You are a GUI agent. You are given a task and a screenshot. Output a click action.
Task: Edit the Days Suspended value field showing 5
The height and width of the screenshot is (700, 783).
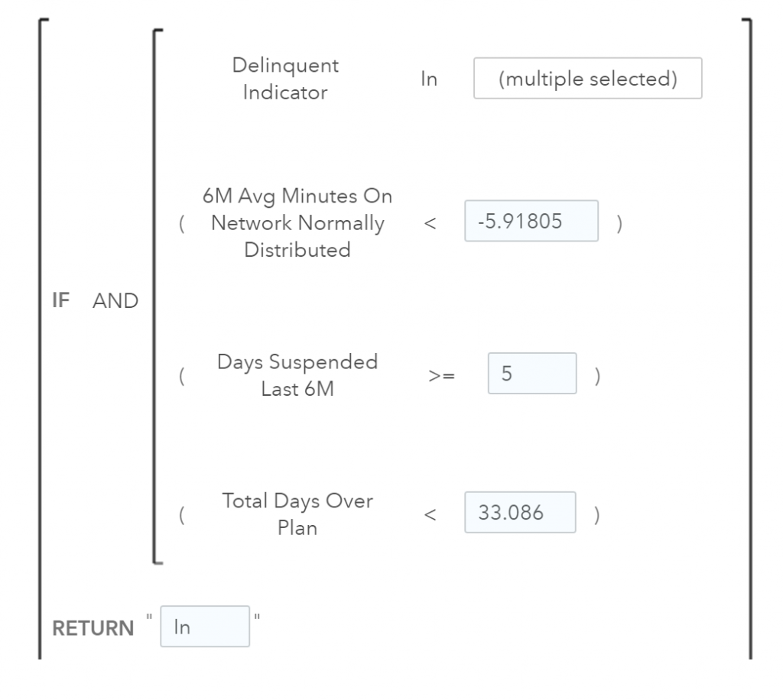[x=531, y=373]
